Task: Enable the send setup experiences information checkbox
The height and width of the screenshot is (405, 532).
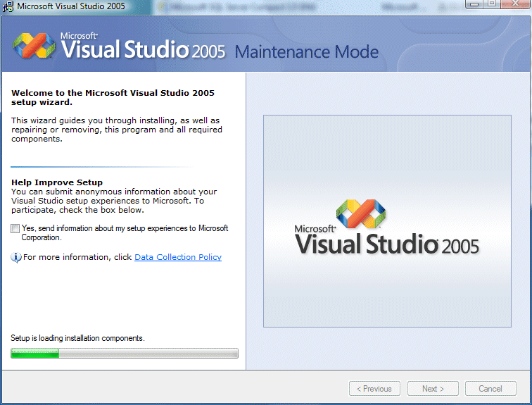Action: (15, 228)
